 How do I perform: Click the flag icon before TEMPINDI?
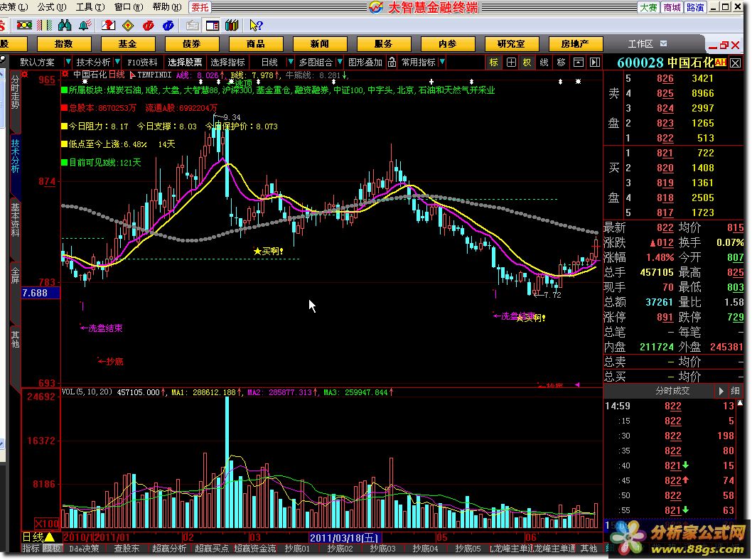click(x=132, y=75)
